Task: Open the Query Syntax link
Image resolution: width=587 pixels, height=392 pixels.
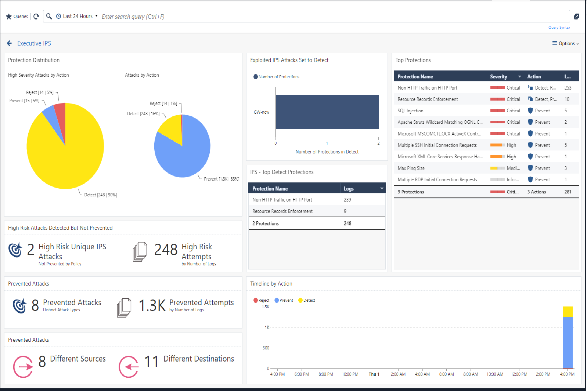Action: [559, 28]
